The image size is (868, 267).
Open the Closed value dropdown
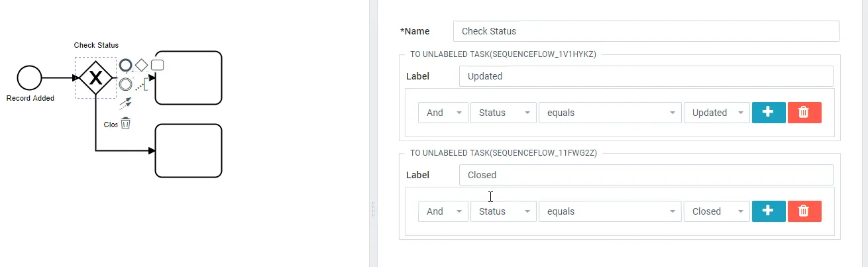716,211
